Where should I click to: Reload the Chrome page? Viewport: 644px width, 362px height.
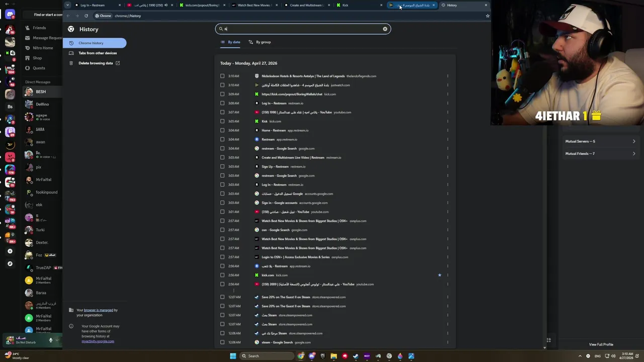pos(86,16)
